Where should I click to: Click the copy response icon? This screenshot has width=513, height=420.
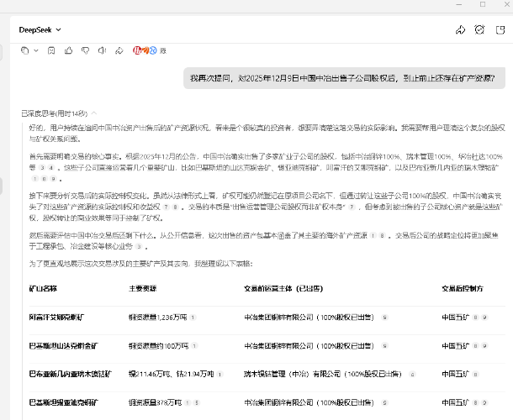25,50
